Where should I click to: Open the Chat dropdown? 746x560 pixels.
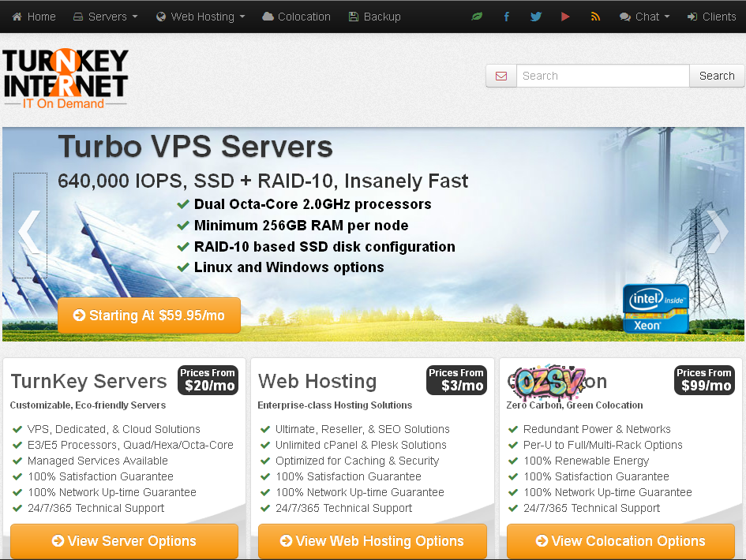[644, 17]
